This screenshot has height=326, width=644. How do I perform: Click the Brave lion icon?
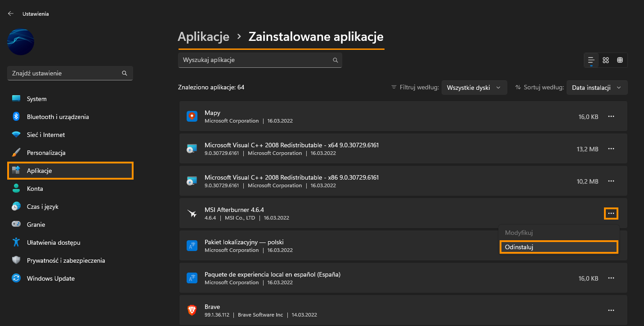point(192,310)
